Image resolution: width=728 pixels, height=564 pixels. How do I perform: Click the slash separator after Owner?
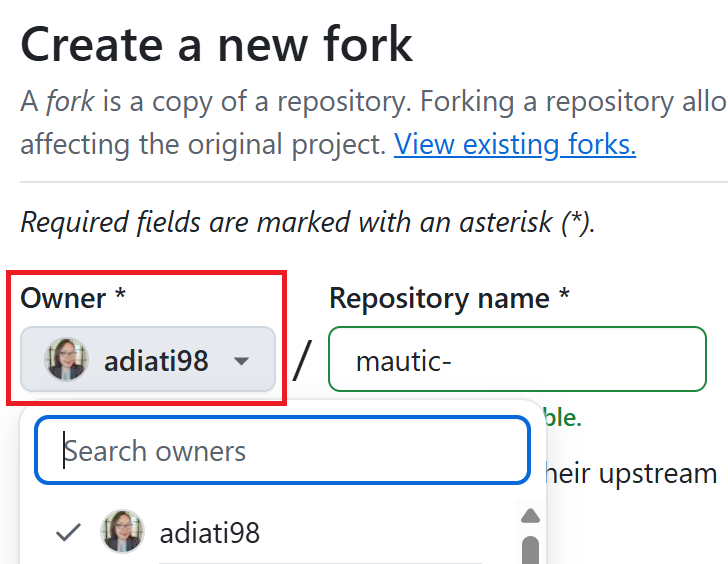click(x=302, y=360)
